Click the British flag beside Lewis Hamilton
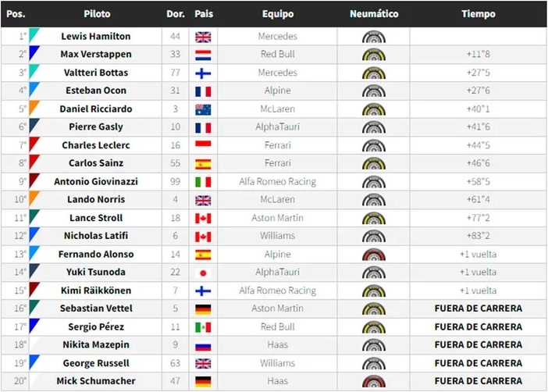The height and width of the screenshot is (392, 548). point(203,37)
